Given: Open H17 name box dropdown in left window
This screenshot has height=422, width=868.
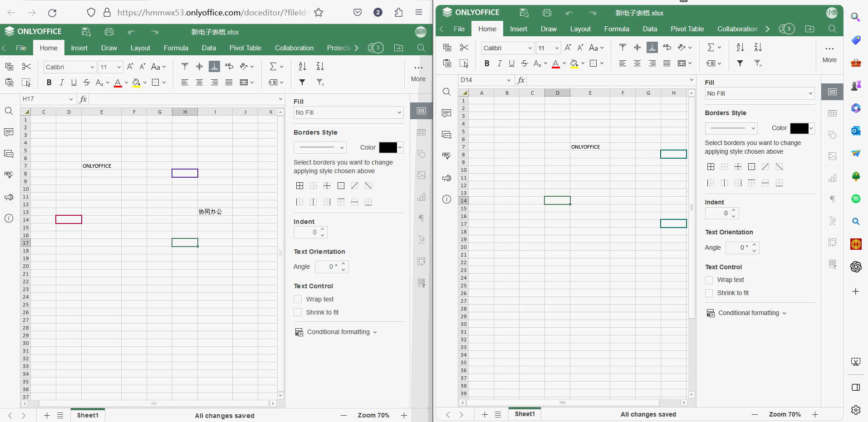Looking at the screenshot, I should pyautogui.click(x=71, y=99).
